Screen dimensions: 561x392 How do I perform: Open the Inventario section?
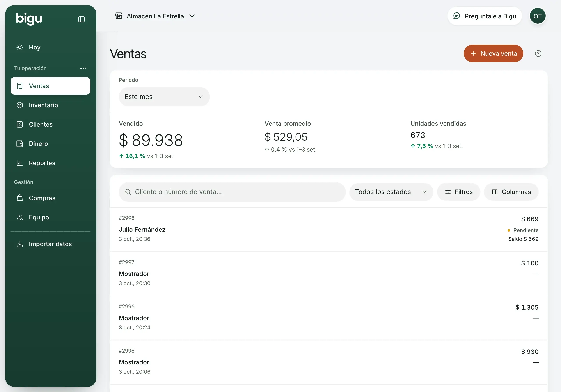pyautogui.click(x=50, y=105)
